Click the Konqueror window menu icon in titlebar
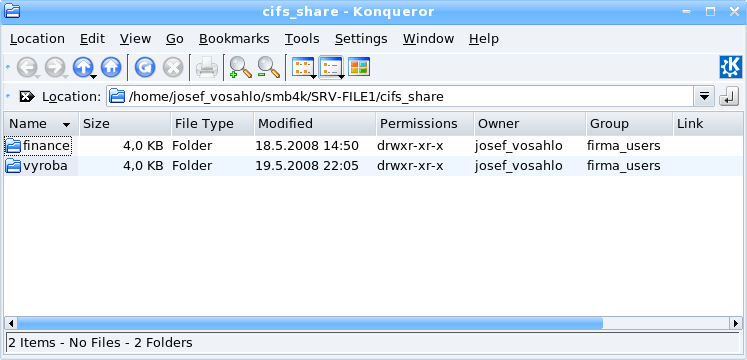 pyautogui.click(x=12, y=10)
